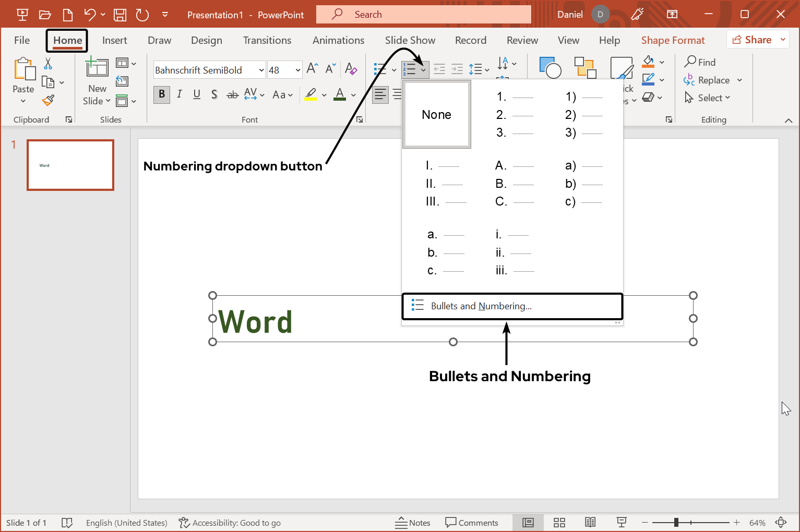Click the Save icon in title bar
The height and width of the screenshot is (532, 800).
(x=120, y=15)
